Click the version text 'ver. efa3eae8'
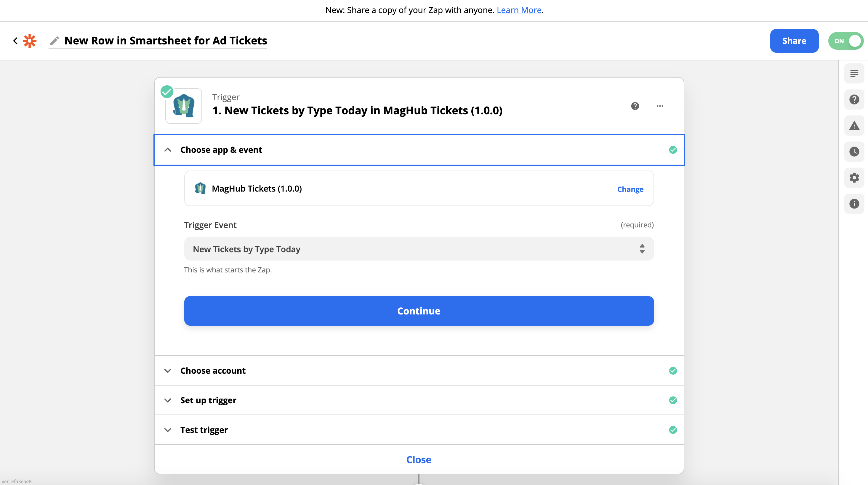This screenshot has width=868, height=485. tap(17, 481)
